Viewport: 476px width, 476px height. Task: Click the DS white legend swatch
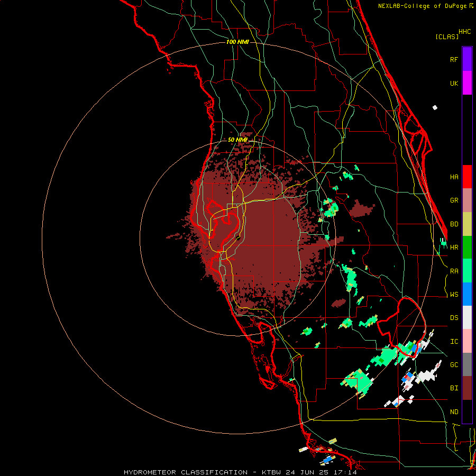pos(467,317)
